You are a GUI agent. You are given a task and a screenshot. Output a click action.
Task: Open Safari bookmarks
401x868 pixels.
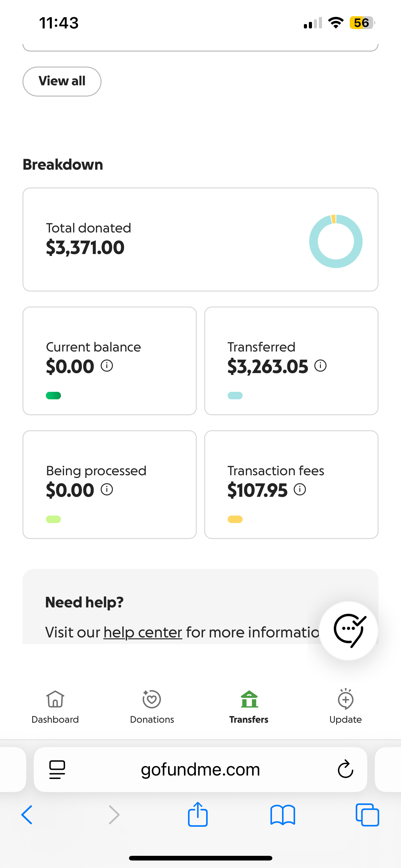[x=283, y=815]
